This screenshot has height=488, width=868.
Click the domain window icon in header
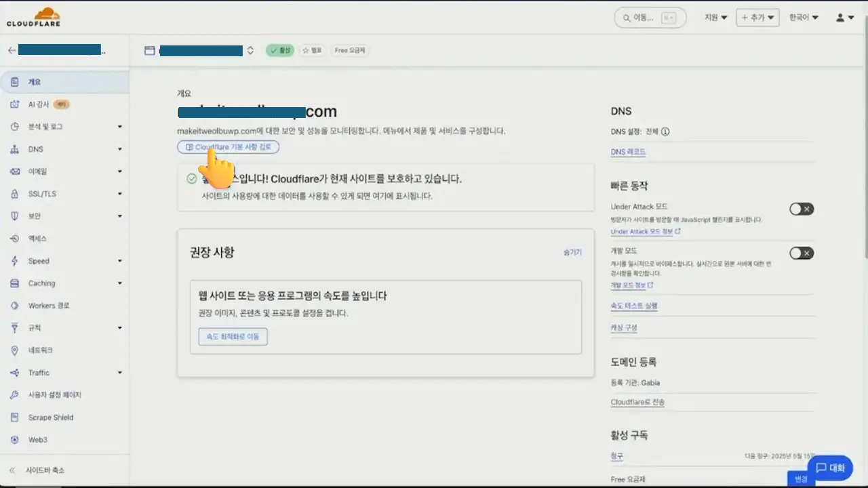(150, 51)
